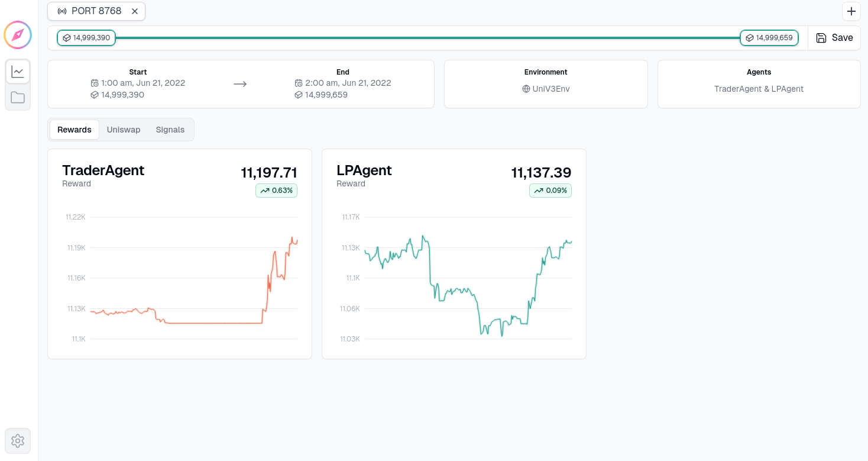Open the chart view in sidebar
Screen dimensions: 868x461
(x=18, y=72)
